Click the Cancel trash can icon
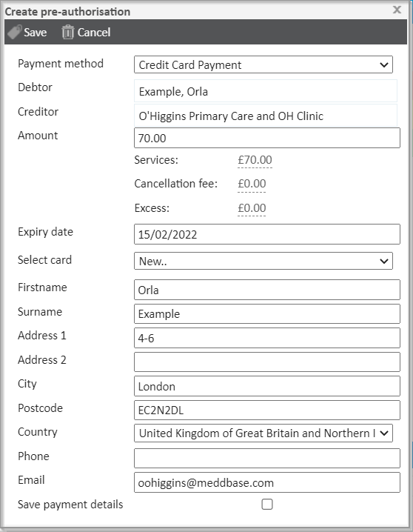The image size is (413, 532). click(68, 33)
